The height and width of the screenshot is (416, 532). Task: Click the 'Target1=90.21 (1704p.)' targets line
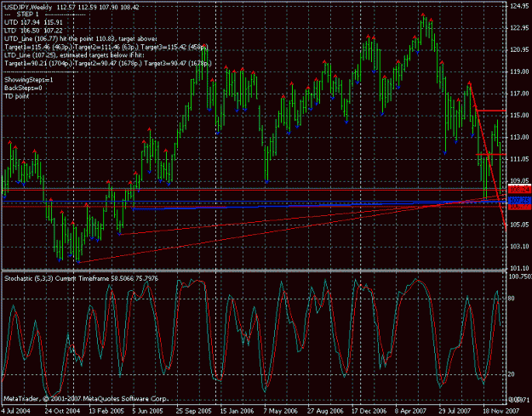tap(108, 64)
